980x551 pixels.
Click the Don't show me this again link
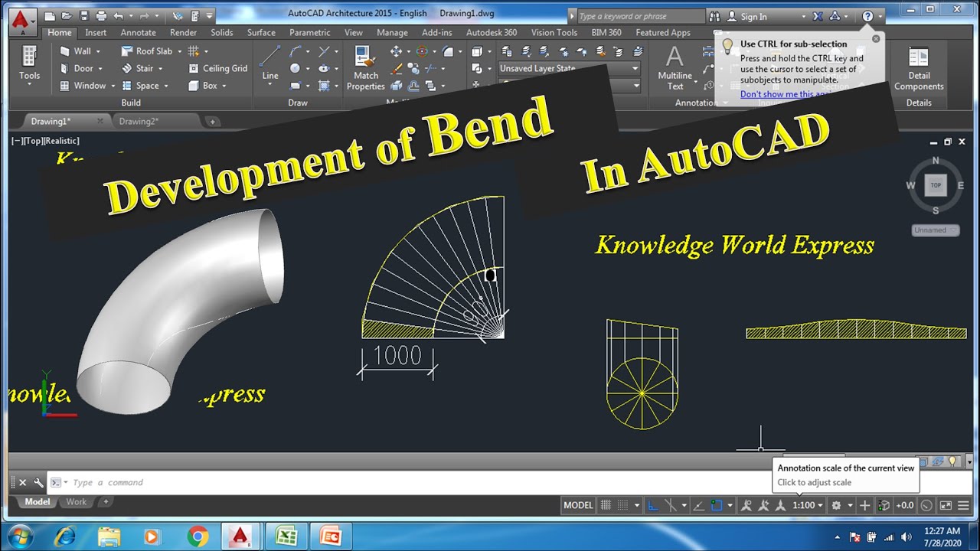[786, 94]
